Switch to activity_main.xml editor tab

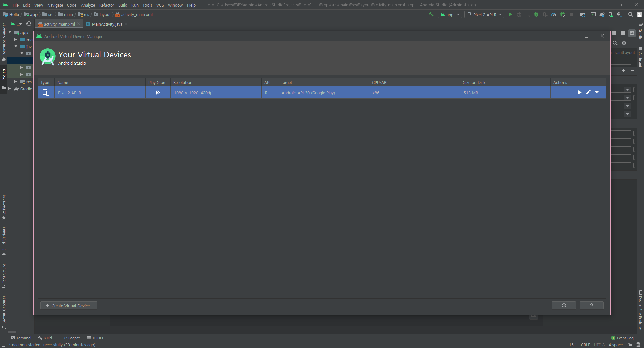tap(59, 24)
